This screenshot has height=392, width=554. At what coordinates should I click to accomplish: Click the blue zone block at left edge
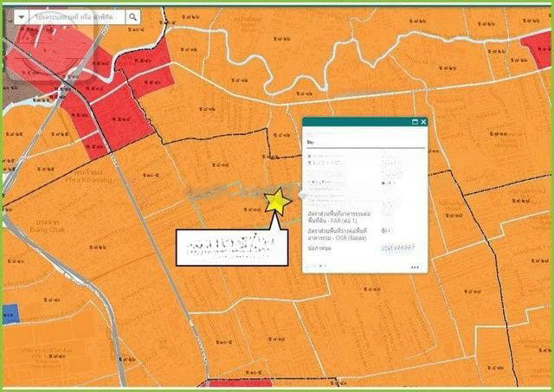coord(10,312)
